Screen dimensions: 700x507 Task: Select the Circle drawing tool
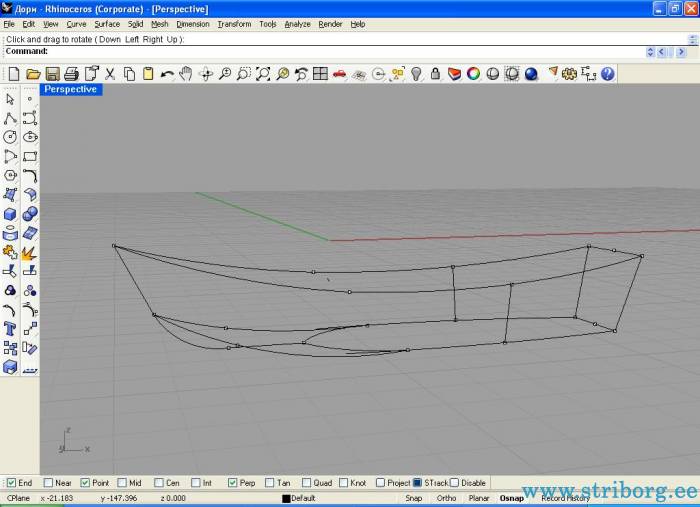pos(10,137)
